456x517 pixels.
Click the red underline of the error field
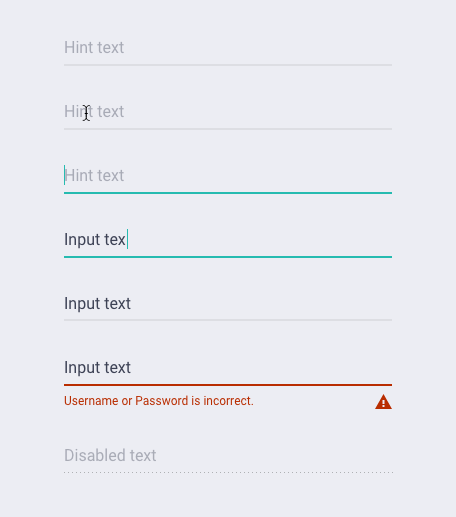point(228,385)
